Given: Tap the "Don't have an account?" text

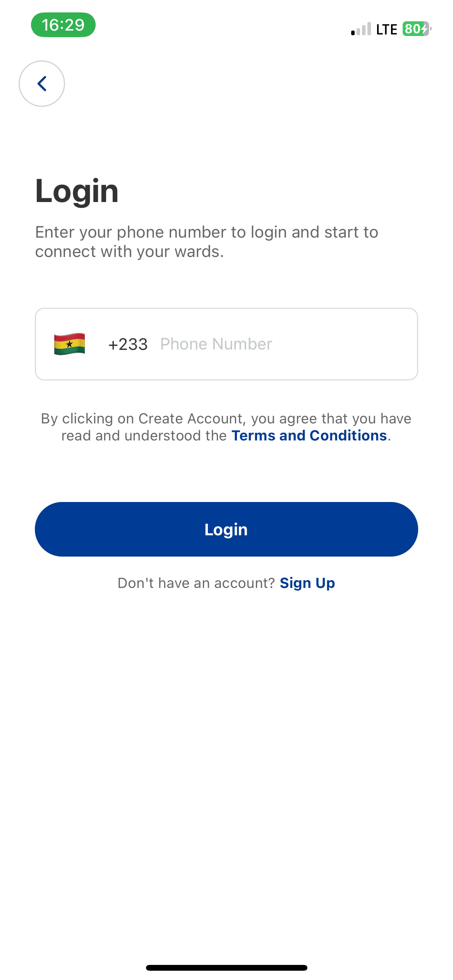Looking at the screenshot, I should [196, 583].
